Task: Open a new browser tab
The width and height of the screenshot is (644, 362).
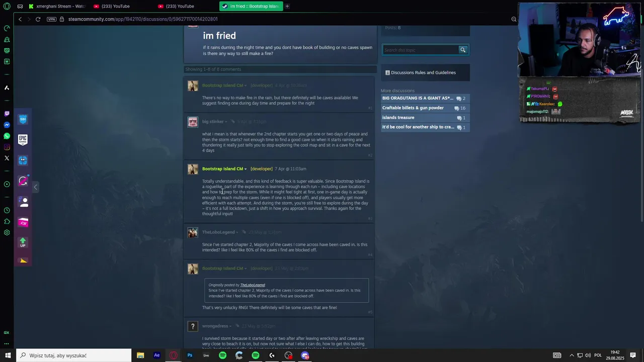Action: click(287, 6)
